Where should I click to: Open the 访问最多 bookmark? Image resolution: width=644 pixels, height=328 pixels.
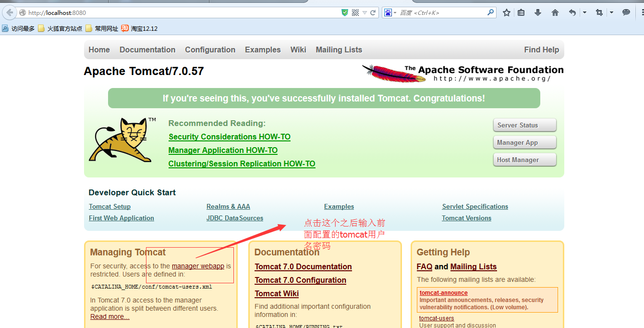[18, 28]
